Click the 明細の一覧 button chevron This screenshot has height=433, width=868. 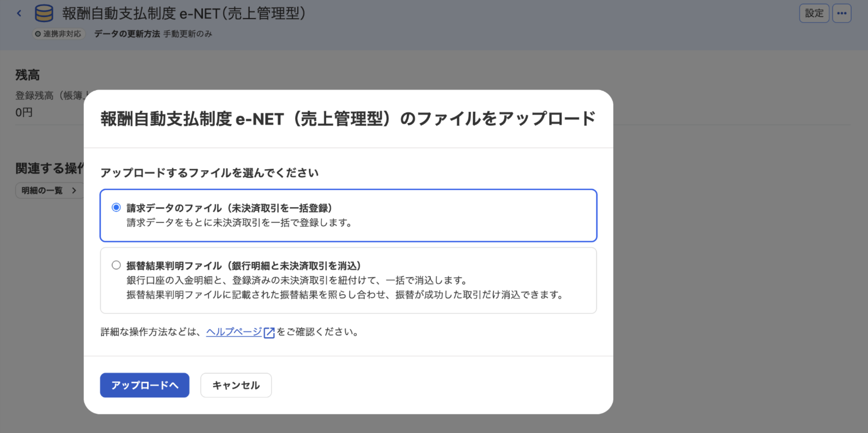point(74,190)
